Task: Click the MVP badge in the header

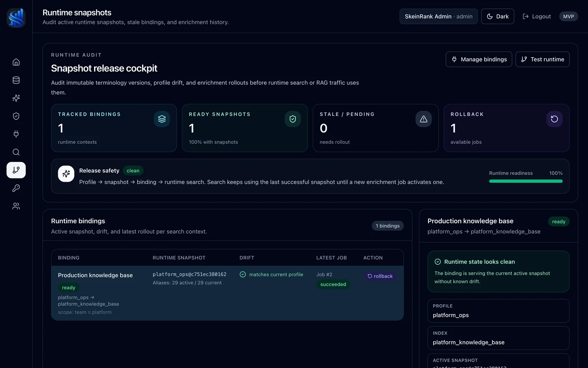Action: pyautogui.click(x=569, y=16)
